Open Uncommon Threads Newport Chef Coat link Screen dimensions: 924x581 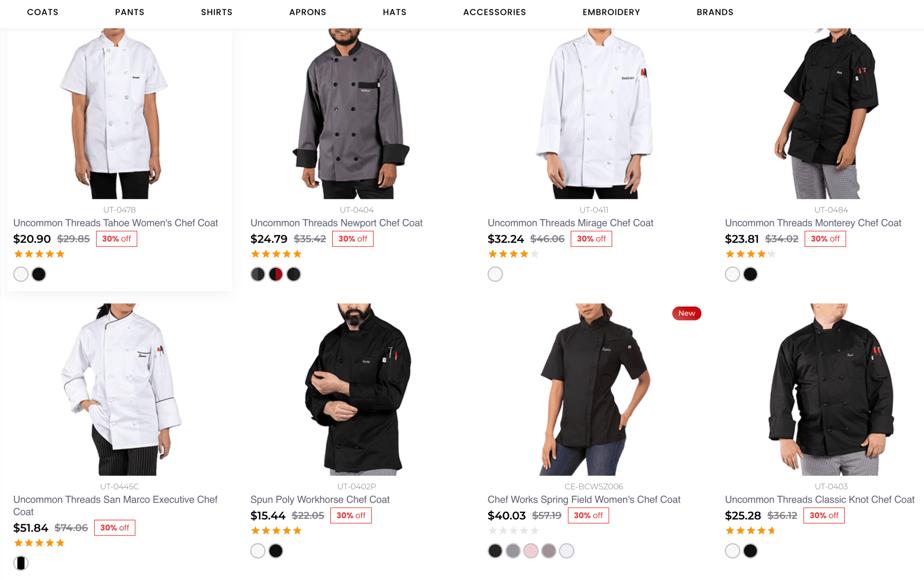[x=336, y=223]
